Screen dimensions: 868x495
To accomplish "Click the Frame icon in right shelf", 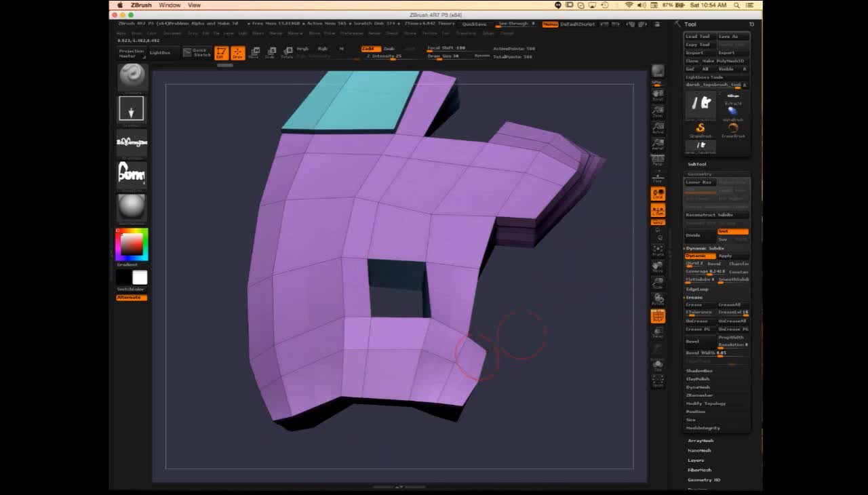I will (x=658, y=250).
